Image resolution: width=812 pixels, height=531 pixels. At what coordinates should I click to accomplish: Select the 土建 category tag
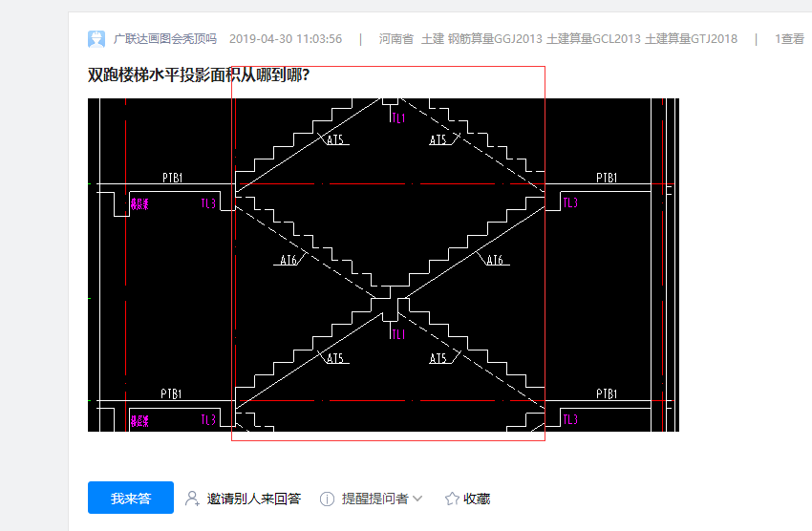click(433, 39)
